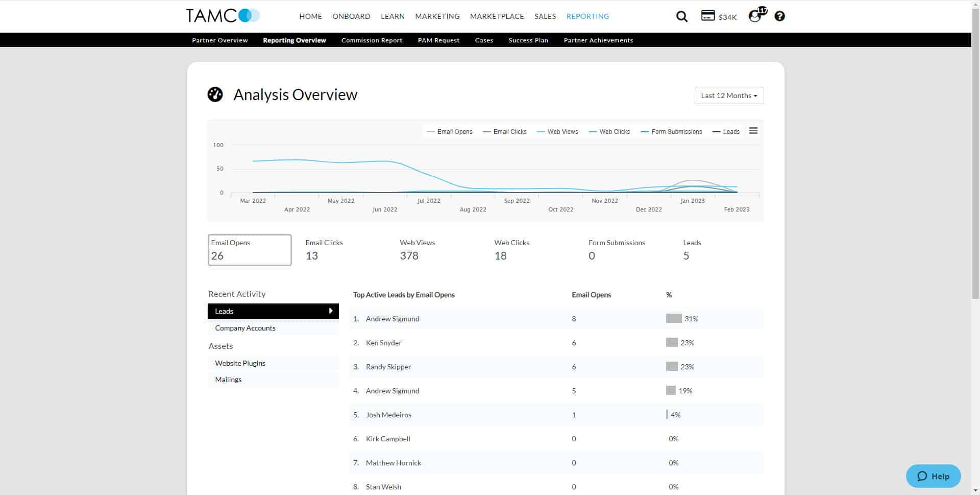Viewport: 980px width, 495px height.
Task: Open Company Accounts activity
Action: tap(245, 328)
